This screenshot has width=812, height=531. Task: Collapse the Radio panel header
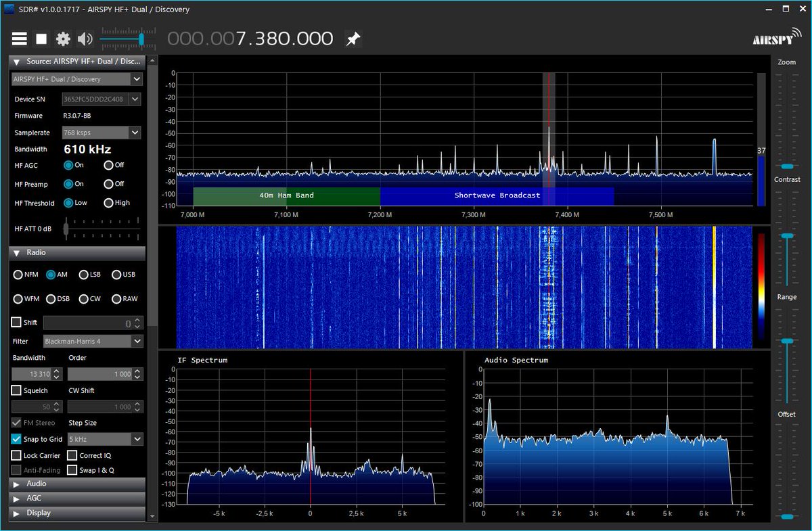[77, 253]
